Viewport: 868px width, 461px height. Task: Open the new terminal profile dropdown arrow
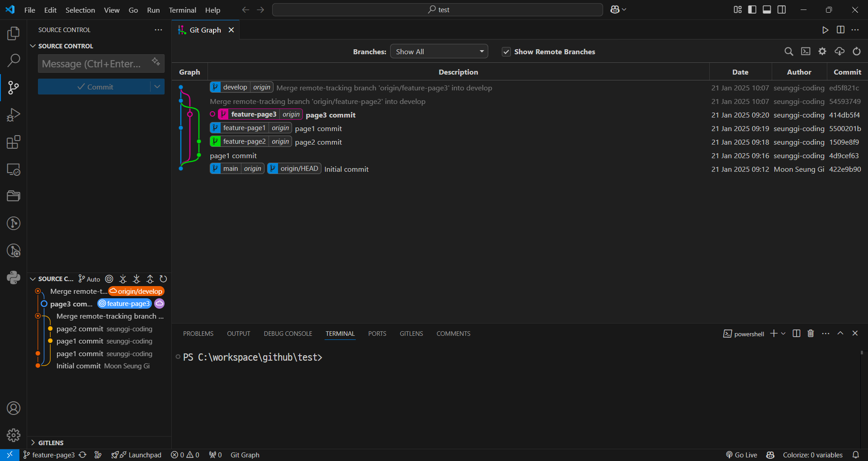(783, 334)
